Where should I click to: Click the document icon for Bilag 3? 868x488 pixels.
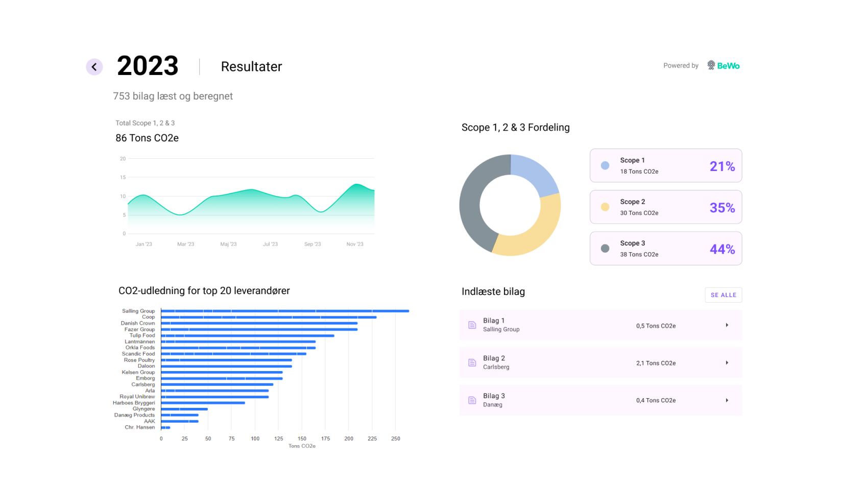point(472,400)
